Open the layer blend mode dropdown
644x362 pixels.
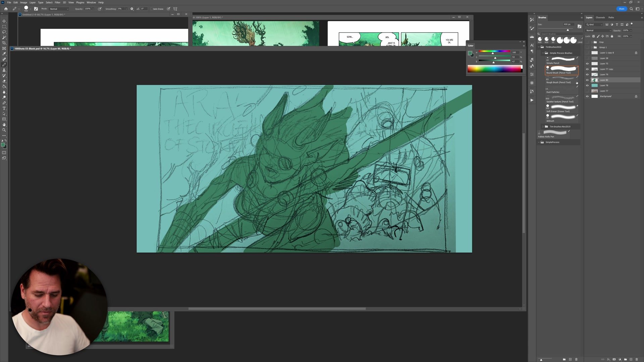[x=598, y=31]
